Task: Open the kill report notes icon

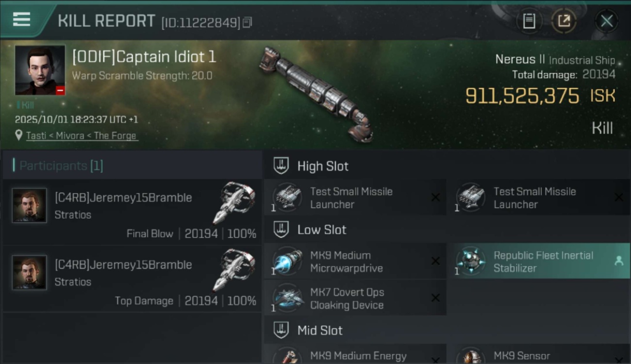Action: click(529, 21)
